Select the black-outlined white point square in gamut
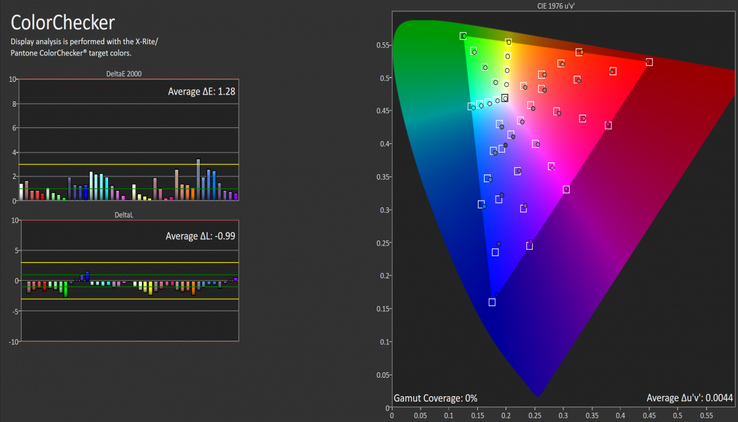Screen dimensions: 738x422 (x=505, y=98)
